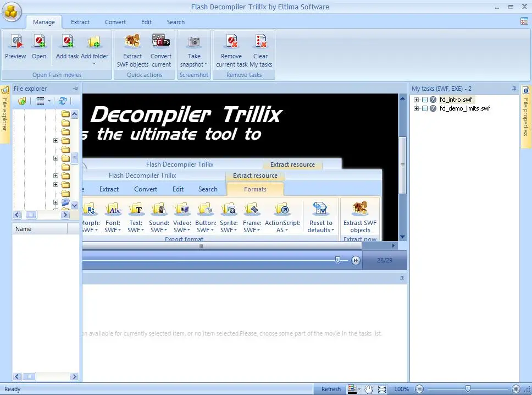
Task: Click the File explorer vertical side tab
Action: click(x=5, y=114)
